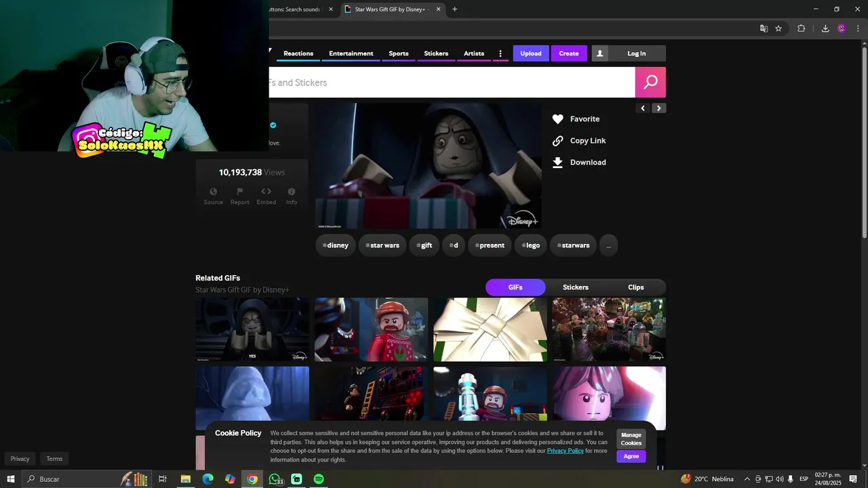
Task: Open the Stickers category in top nav
Action: pyautogui.click(x=436, y=54)
